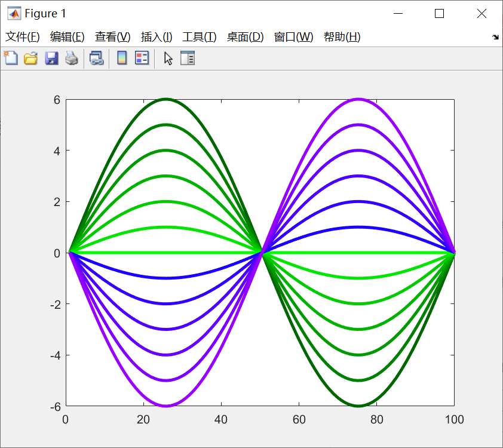Open the 工具(T) menu
The width and height of the screenshot is (503, 448).
(200, 37)
